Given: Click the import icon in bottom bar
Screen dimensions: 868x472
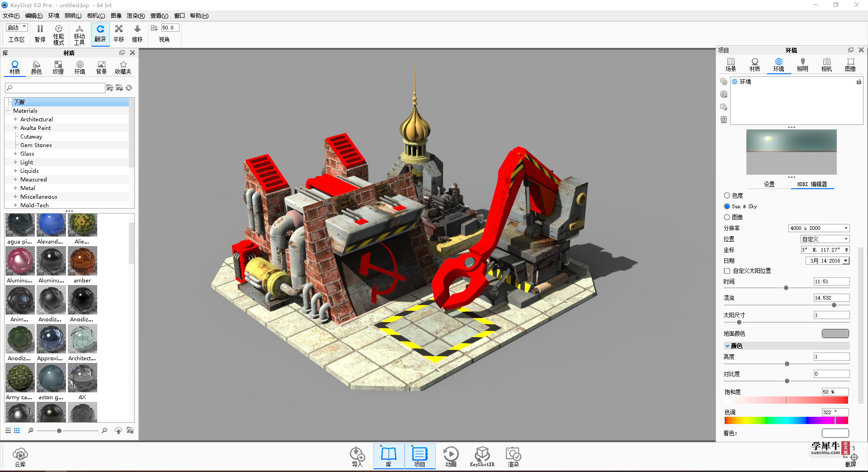Looking at the screenshot, I should pyautogui.click(x=357, y=453).
